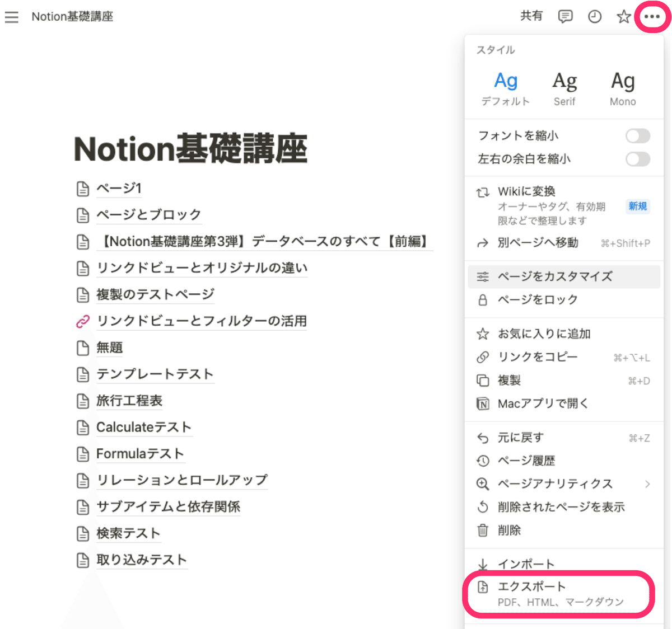
Task: Favorite this page via the top star icon
Action: (623, 16)
